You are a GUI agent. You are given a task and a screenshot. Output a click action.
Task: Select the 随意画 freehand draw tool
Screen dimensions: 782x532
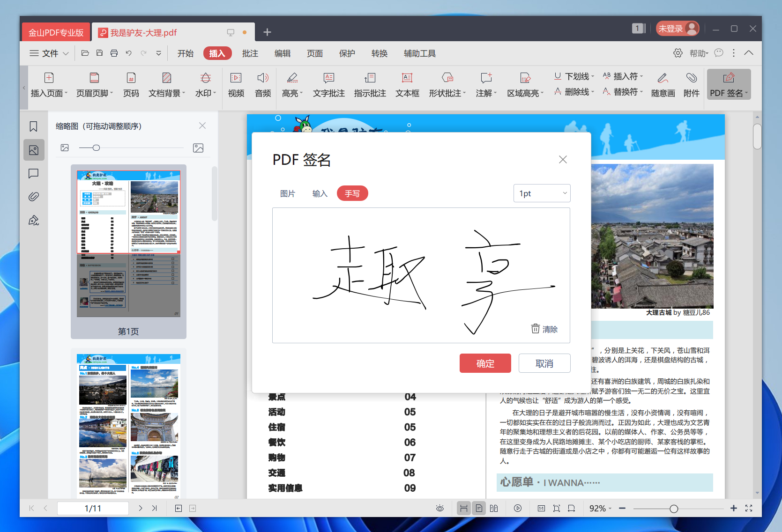pos(663,85)
